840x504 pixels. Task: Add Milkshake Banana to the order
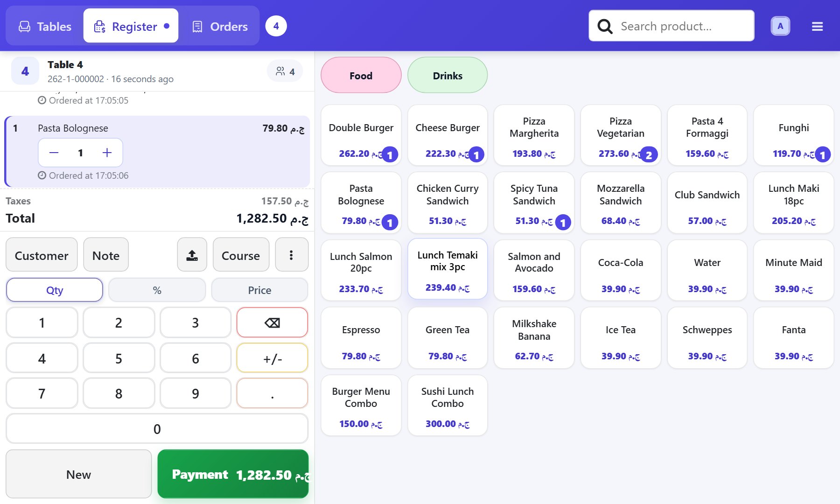(534, 338)
